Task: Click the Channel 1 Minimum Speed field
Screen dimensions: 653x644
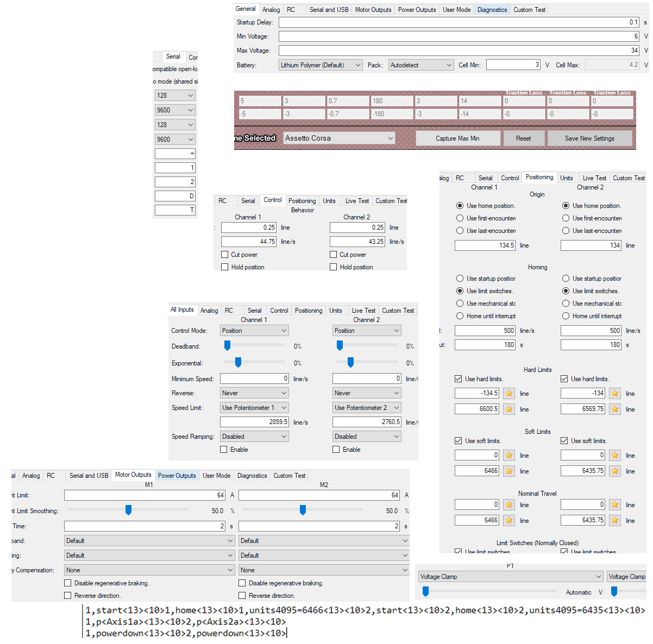Action: pos(255,378)
